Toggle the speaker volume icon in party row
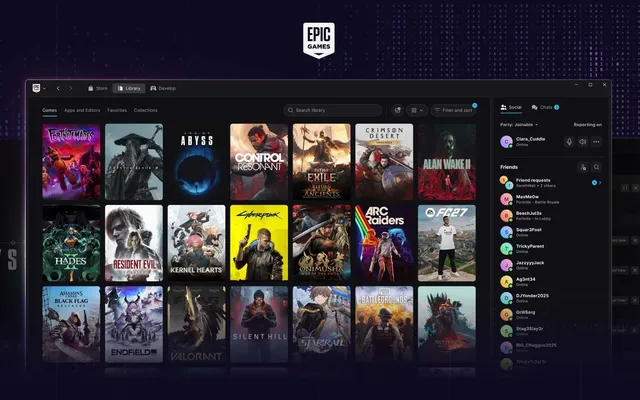This screenshot has height=400, width=640. coord(582,142)
